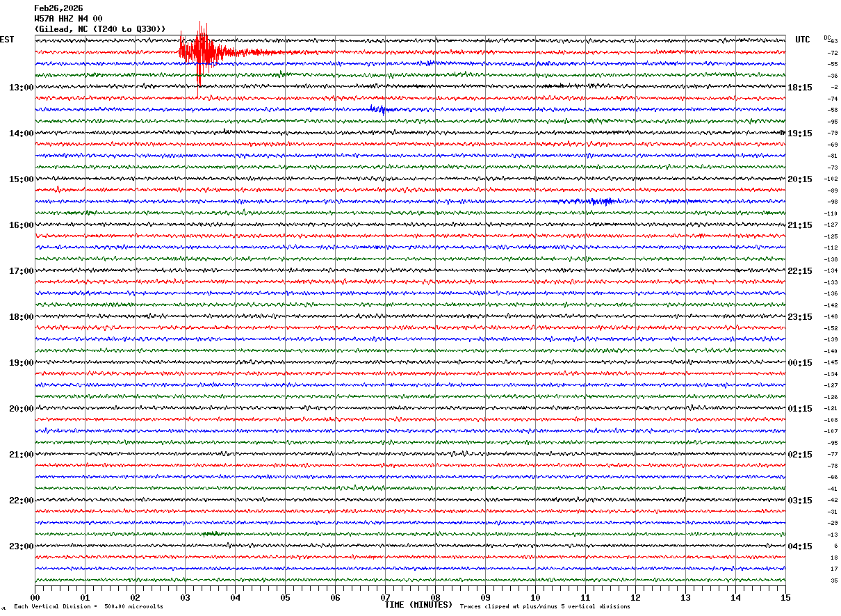Select the DC offset value -102

click(831, 179)
